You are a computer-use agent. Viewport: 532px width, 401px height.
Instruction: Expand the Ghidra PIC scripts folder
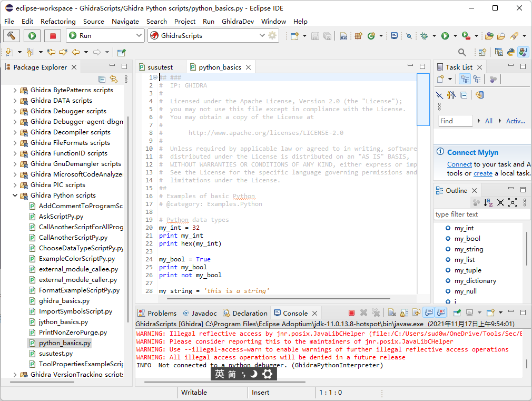click(15, 185)
